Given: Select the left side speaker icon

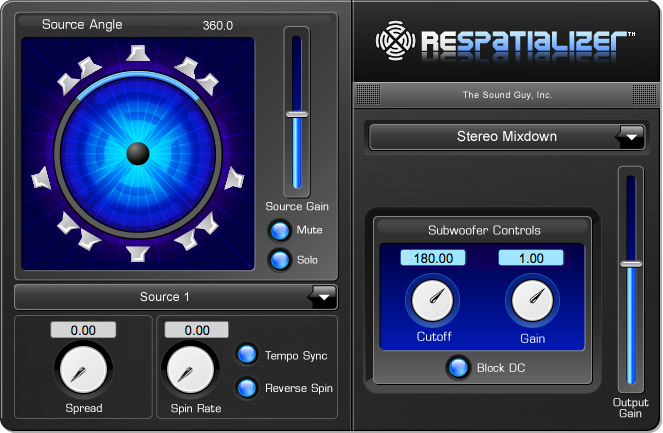Looking at the screenshot, I should 41,178.
